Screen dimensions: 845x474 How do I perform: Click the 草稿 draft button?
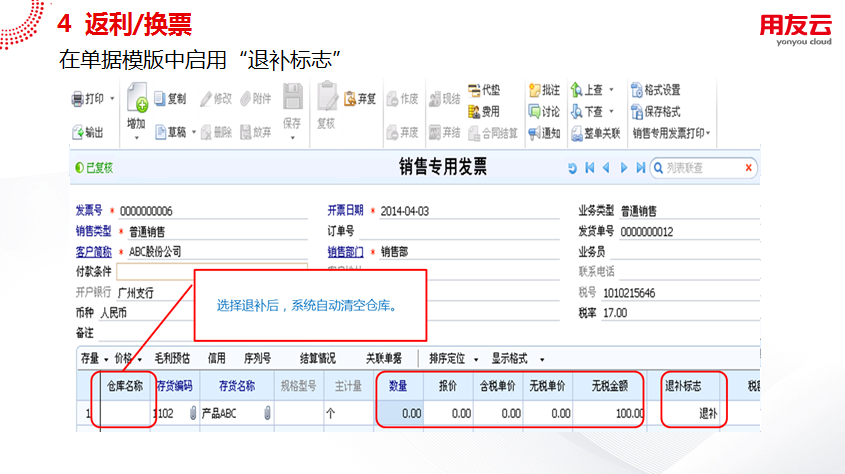(171, 132)
